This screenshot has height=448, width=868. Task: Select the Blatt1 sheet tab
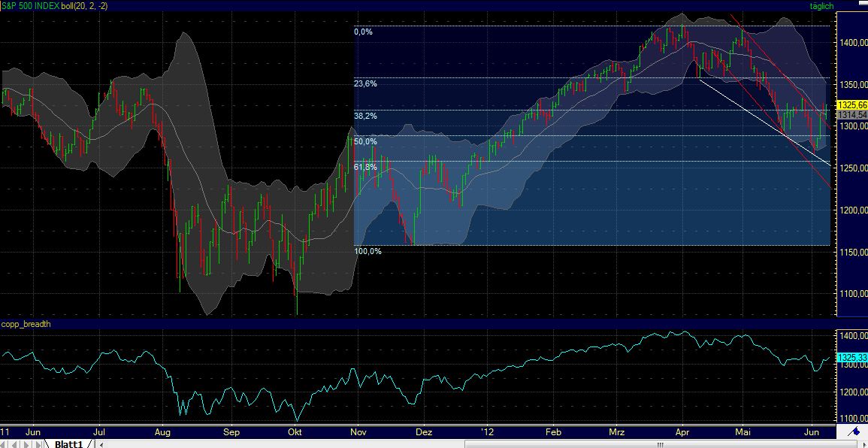69,443
